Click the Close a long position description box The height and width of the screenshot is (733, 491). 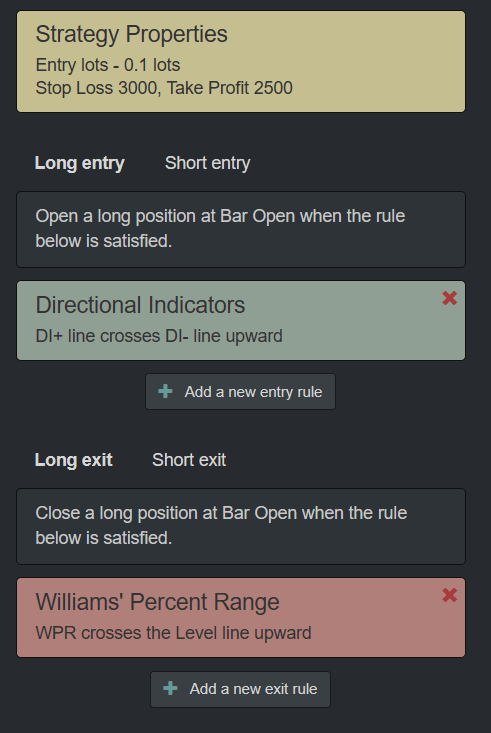(x=241, y=526)
